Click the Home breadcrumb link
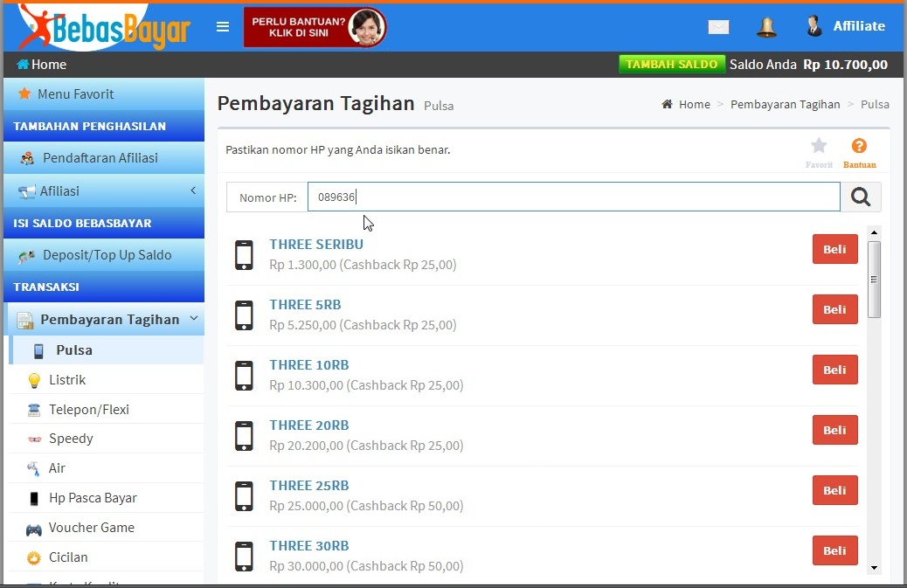907x588 pixels. click(x=694, y=104)
